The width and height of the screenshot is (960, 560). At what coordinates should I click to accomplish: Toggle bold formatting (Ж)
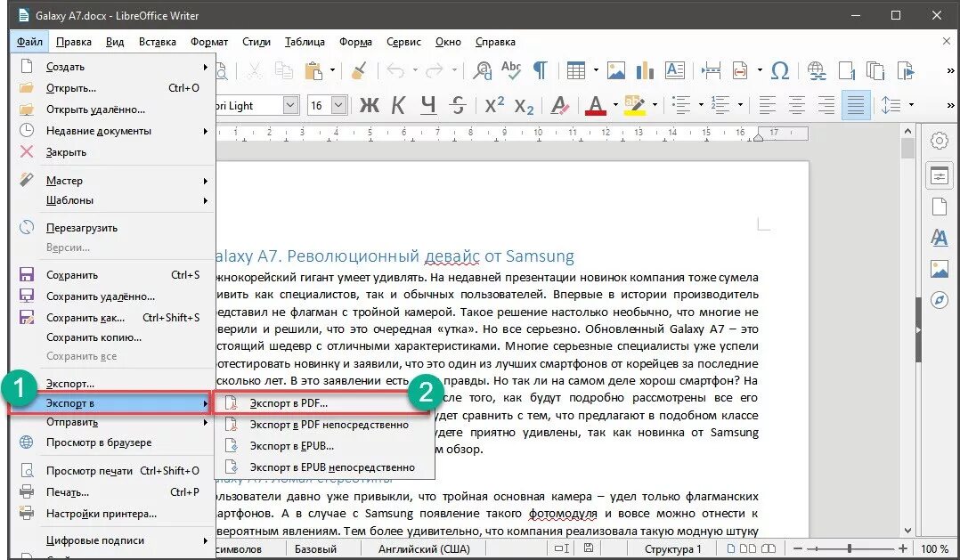370,105
